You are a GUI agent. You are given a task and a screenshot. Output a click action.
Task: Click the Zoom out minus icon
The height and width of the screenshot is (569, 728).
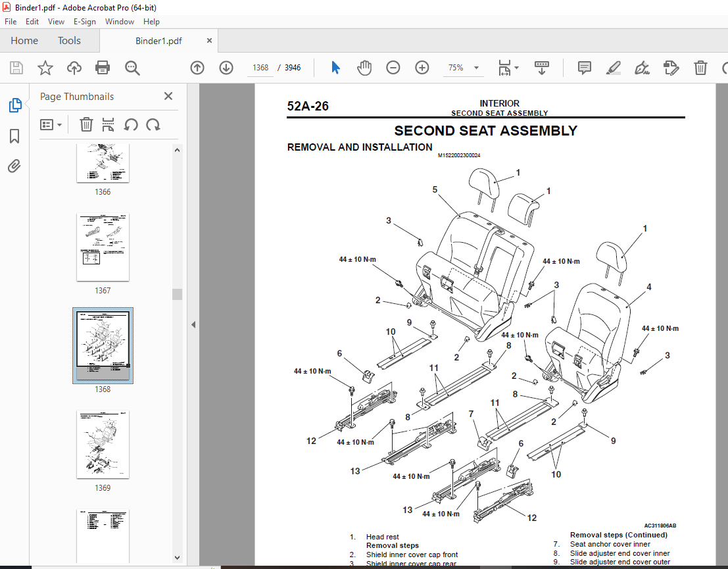pyautogui.click(x=393, y=68)
